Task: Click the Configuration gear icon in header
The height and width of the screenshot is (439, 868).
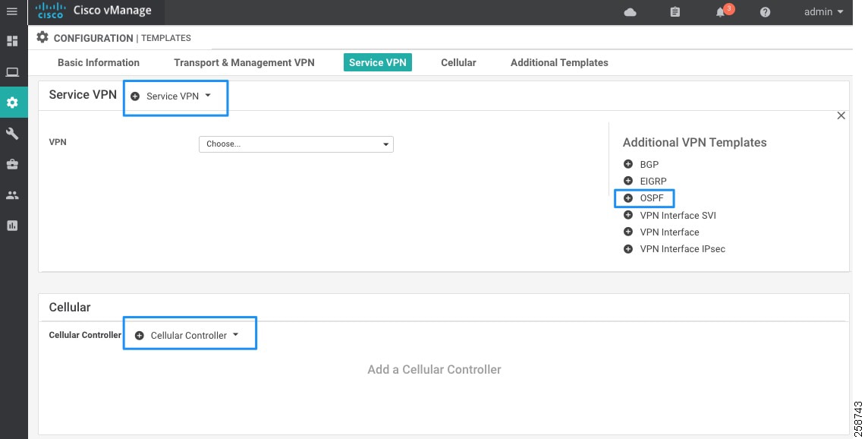Action: click(42, 37)
